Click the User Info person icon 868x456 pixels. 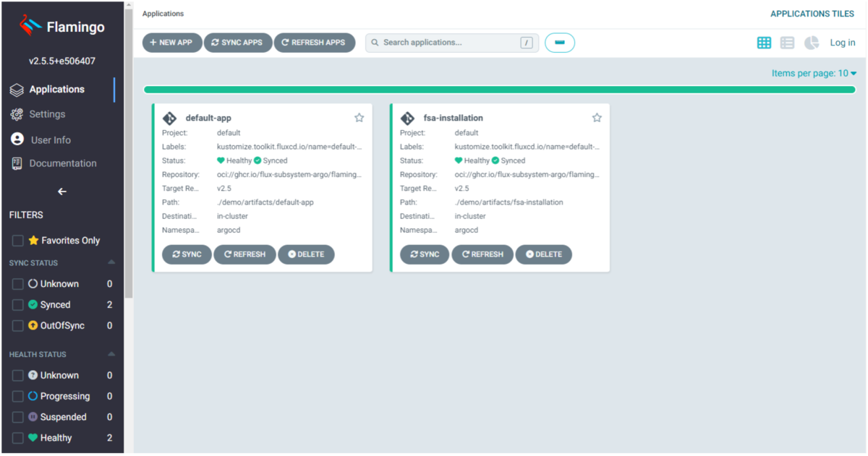(x=17, y=139)
